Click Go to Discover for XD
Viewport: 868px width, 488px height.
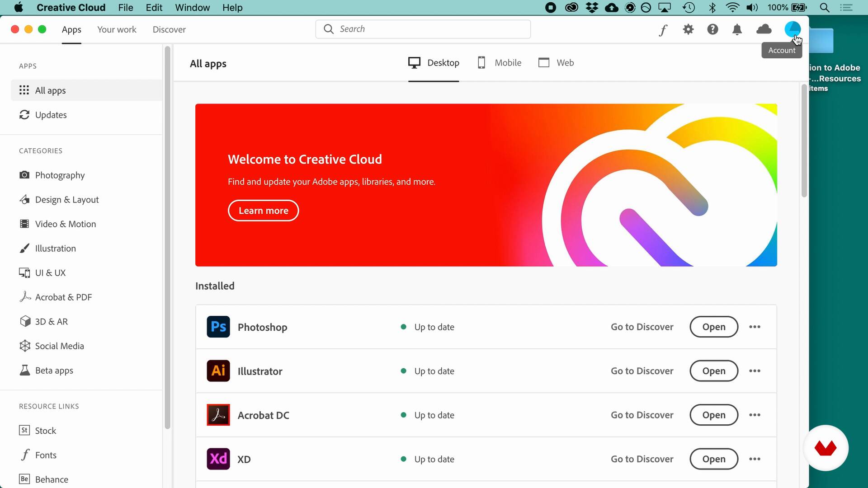[642, 459]
